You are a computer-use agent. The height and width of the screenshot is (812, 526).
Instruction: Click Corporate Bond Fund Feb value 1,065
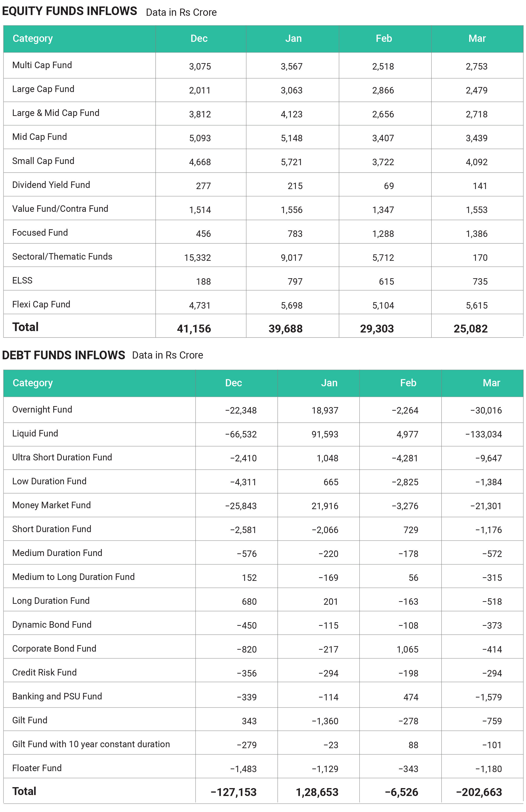click(x=407, y=649)
